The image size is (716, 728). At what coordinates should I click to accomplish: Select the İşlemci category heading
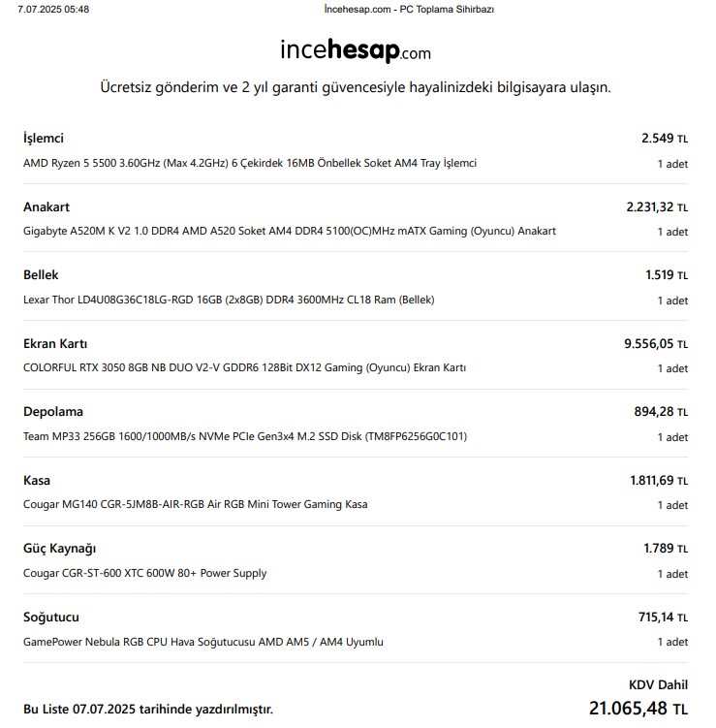pyautogui.click(x=44, y=139)
